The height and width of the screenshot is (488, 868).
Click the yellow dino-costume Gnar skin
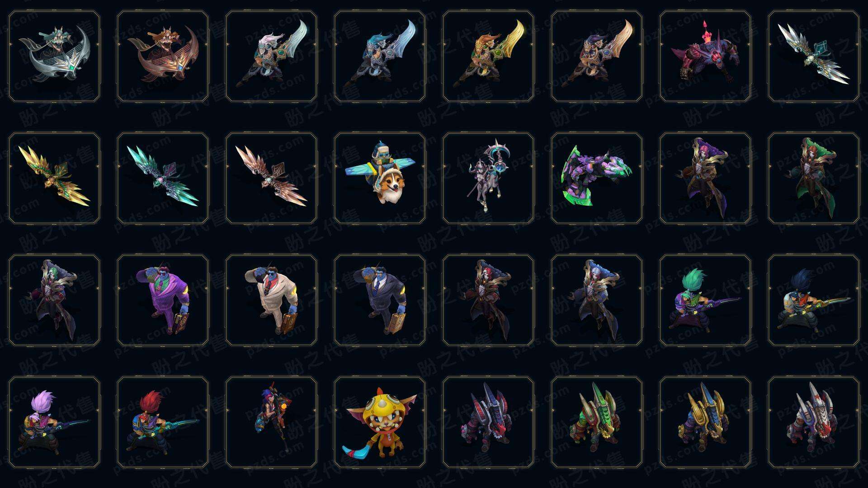pyautogui.click(x=380, y=422)
